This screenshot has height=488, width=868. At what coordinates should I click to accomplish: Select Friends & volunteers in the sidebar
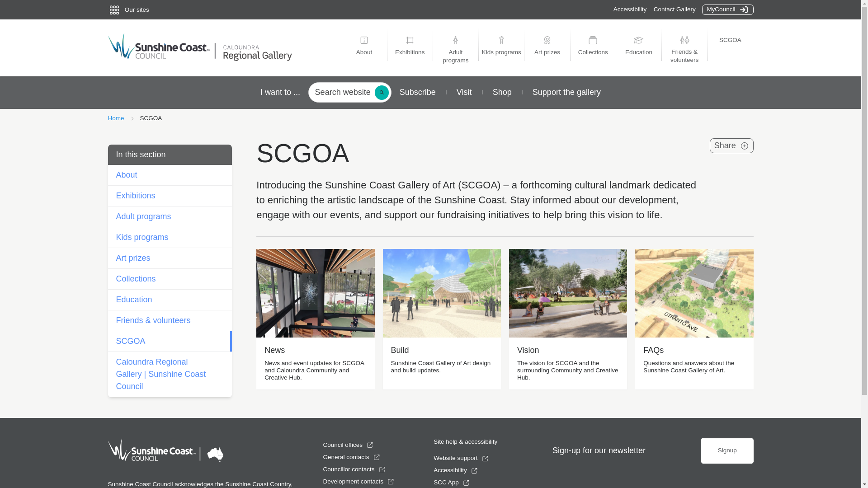coord(170,321)
